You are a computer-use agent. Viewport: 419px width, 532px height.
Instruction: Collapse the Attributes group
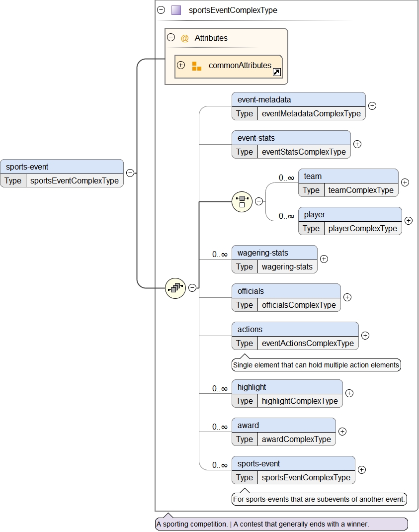[171, 37]
